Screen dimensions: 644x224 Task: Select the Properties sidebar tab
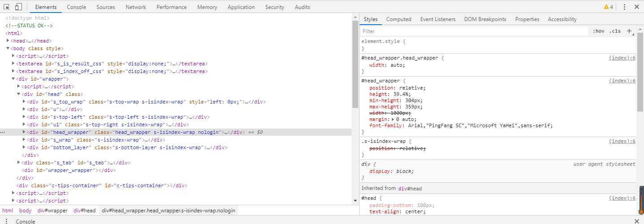527,19
